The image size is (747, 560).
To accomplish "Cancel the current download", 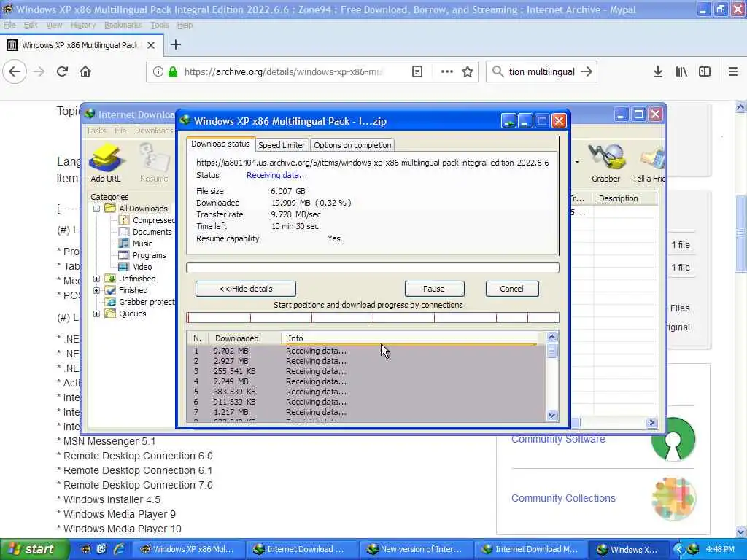I will pyautogui.click(x=511, y=289).
